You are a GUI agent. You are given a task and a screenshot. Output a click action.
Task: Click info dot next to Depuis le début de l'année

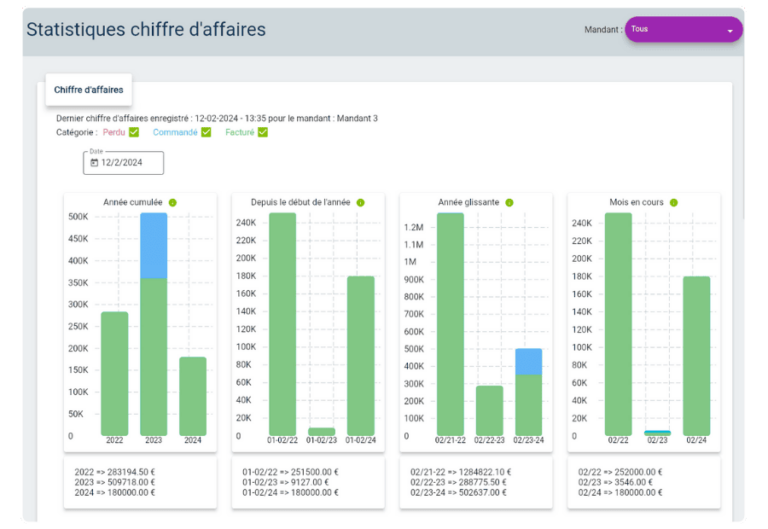360,203
